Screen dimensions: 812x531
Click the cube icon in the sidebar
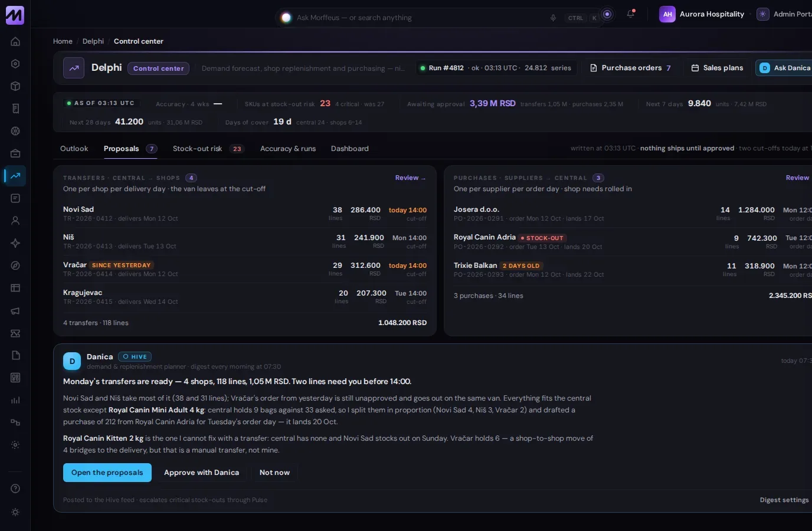click(x=15, y=86)
